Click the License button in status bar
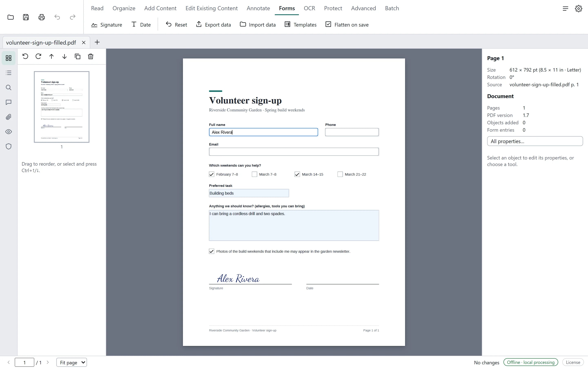The height and width of the screenshot is (368, 588). 573,362
